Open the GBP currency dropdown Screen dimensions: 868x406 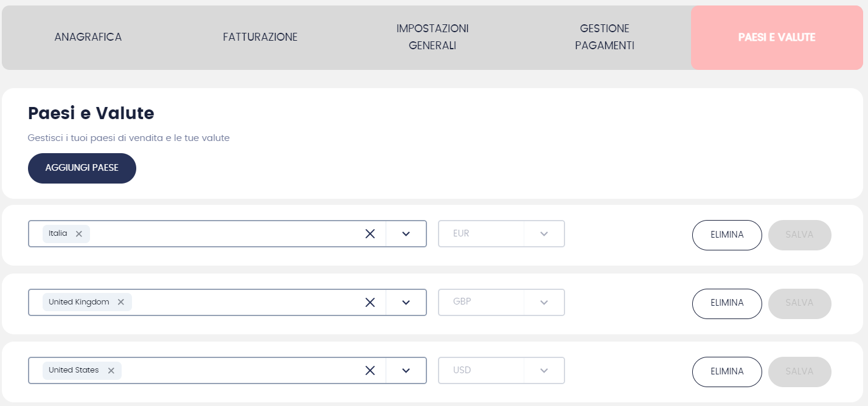click(x=544, y=302)
